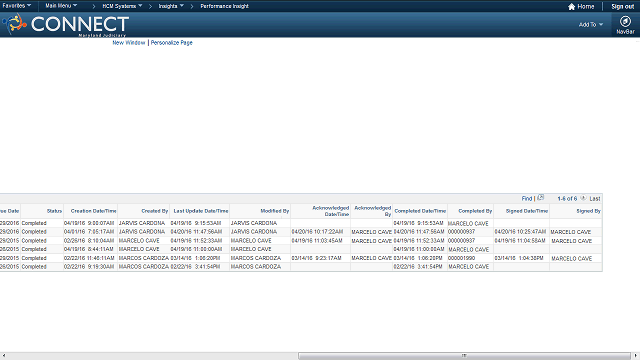Image resolution: width=640 pixels, height=360 pixels.
Task: Sort by Signed Date/Time column
Action: click(x=527, y=211)
